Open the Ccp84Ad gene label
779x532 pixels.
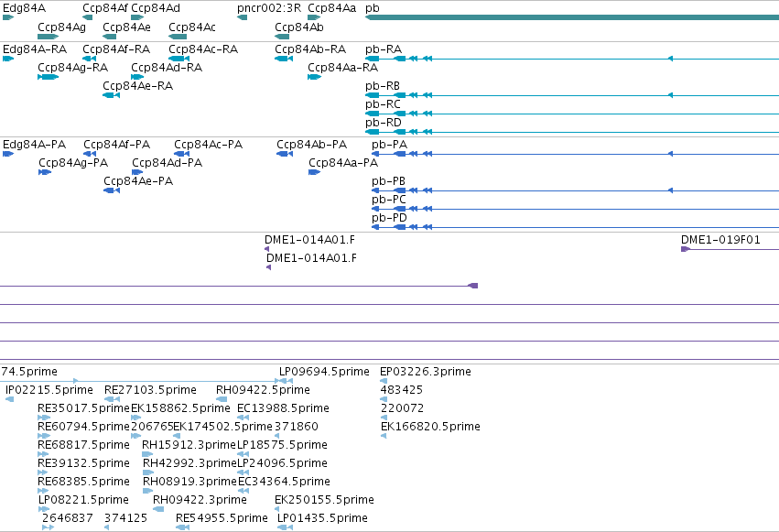[156, 8]
